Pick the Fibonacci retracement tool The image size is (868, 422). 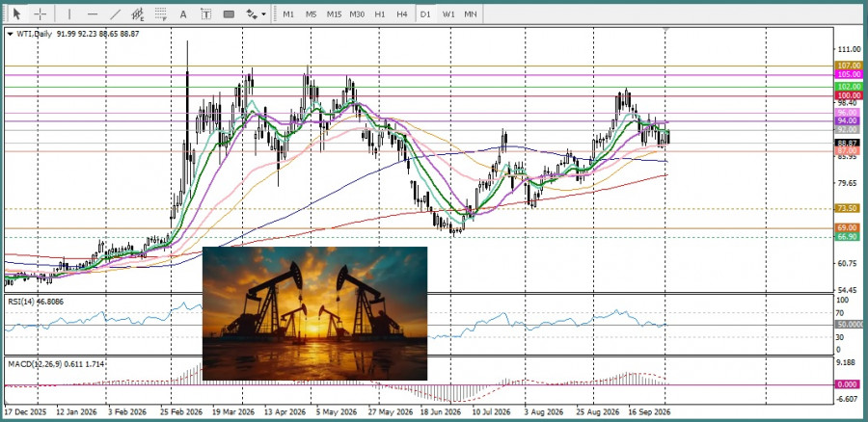pos(161,13)
